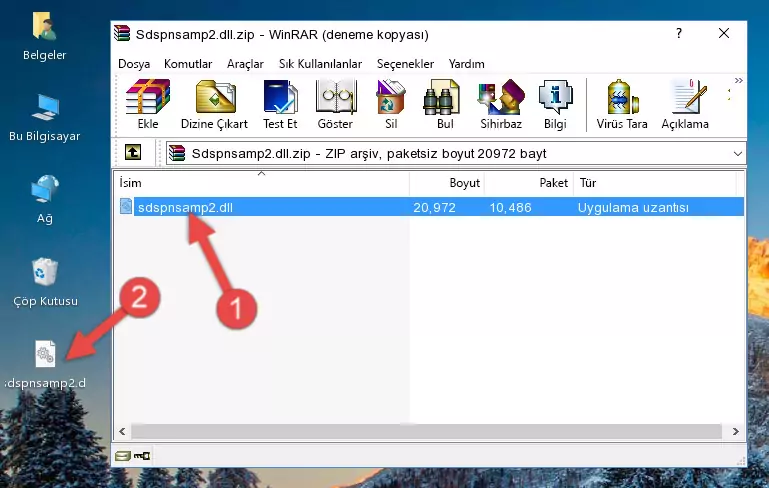Viewport: 769px width, 488px height.
Task: Select the sdspnsamp2.dll desktop file icon
Action: pyautogui.click(x=45, y=364)
